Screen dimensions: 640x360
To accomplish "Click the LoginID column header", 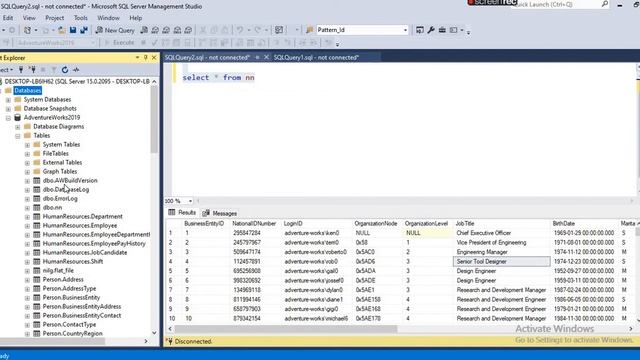I will tap(317, 224).
